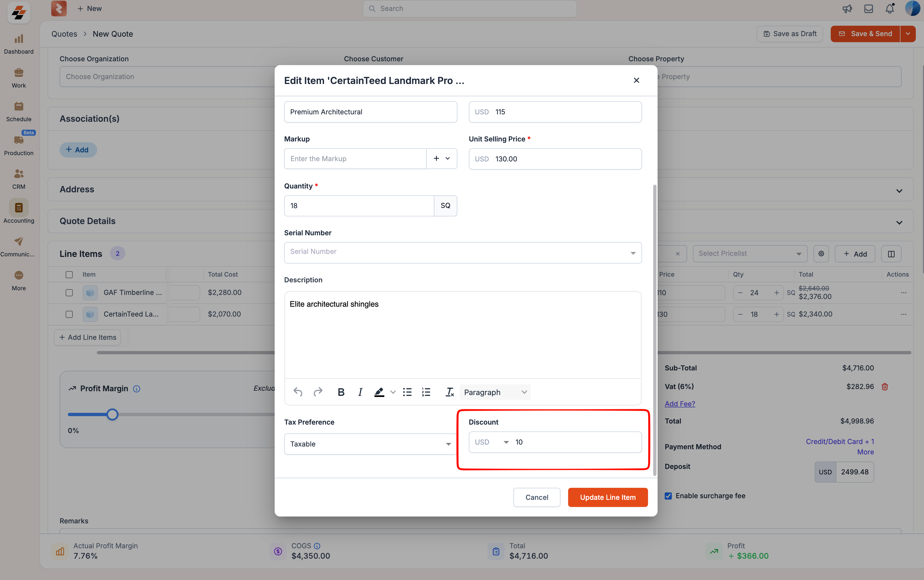Click the Add Fee? link
The image size is (924, 580).
(679, 404)
